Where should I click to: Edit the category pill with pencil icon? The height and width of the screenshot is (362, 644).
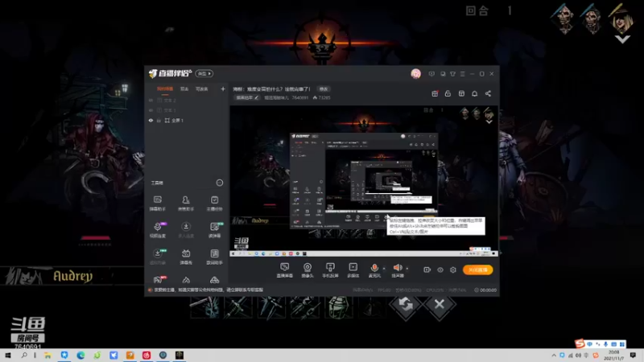(247, 97)
